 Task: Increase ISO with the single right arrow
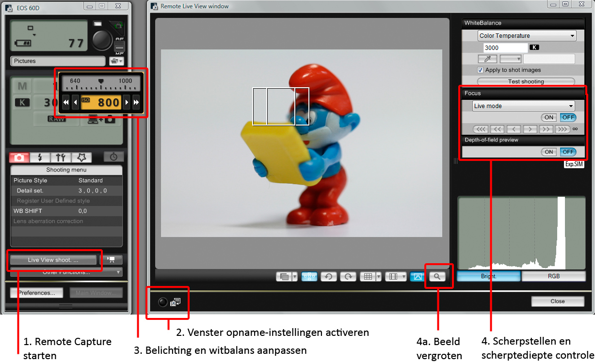coord(127,103)
